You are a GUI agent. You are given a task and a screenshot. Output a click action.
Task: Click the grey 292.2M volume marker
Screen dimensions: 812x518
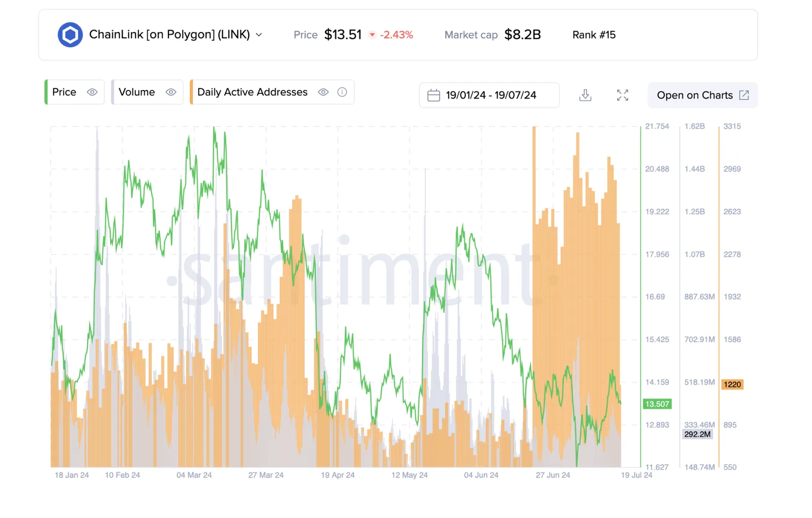(x=697, y=434)
